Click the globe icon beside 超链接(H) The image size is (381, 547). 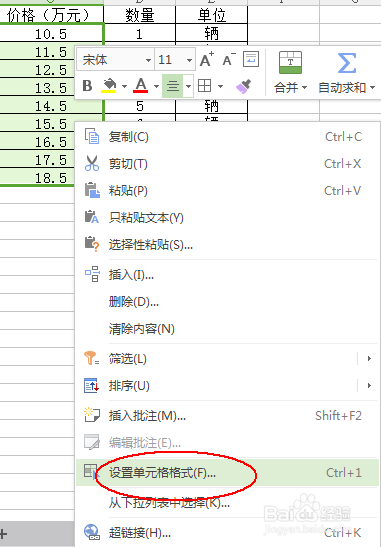(92, 532)
